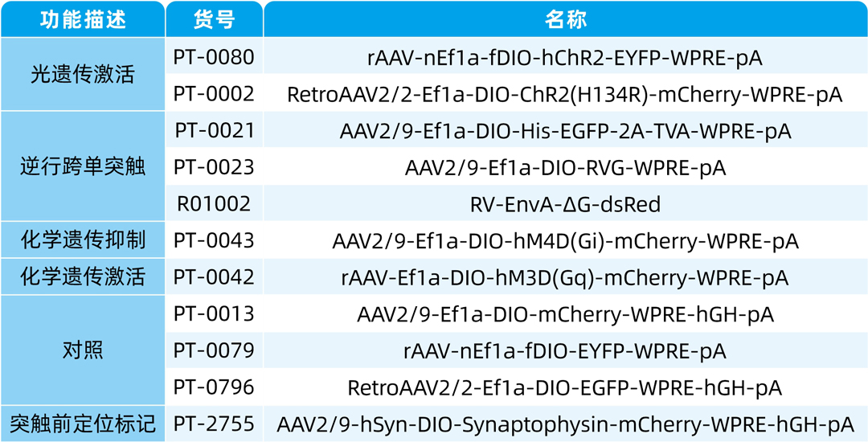Select the AAV2/9-Ef1a-DIO-RVG-WPRE-pA name cell
The width and height of the screenshot is (868, 442).
[x=565, y=167]
